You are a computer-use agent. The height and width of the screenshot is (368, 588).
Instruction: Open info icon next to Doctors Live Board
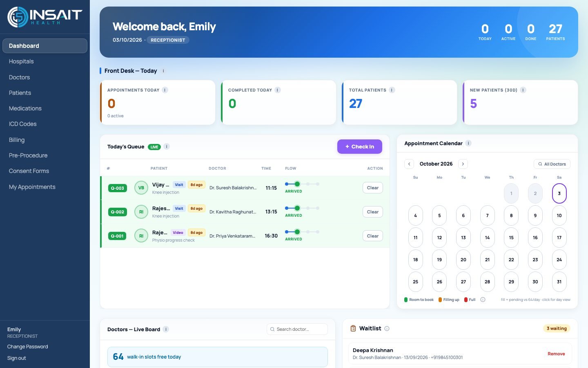pos(166,329)
